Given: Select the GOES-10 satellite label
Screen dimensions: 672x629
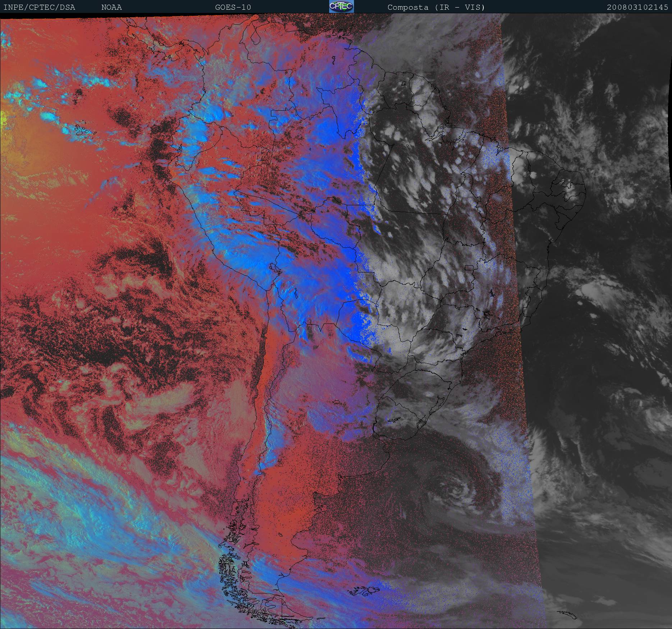Looking at the screenshot, I should pyautogui.click(x=233, y=7).
